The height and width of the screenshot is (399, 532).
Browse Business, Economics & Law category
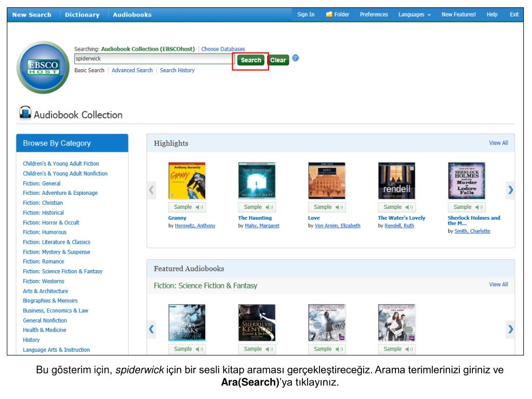pos(55,311)
